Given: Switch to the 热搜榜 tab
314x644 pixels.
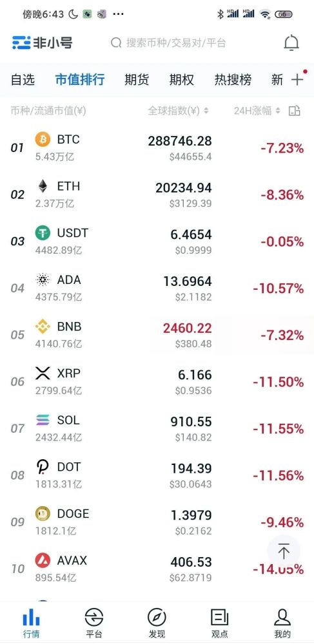Looking at the screenshot, I should pos(233,79).
